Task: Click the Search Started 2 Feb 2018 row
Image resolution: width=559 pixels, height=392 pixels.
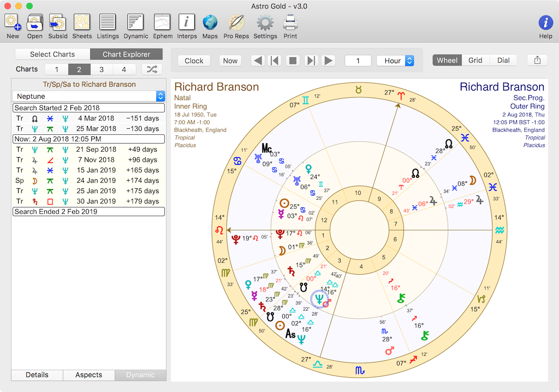Action: [88, 108]
